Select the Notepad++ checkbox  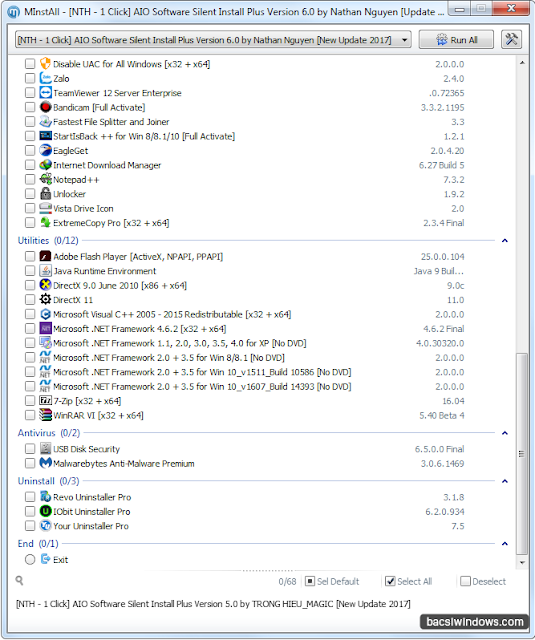(30, 179)
